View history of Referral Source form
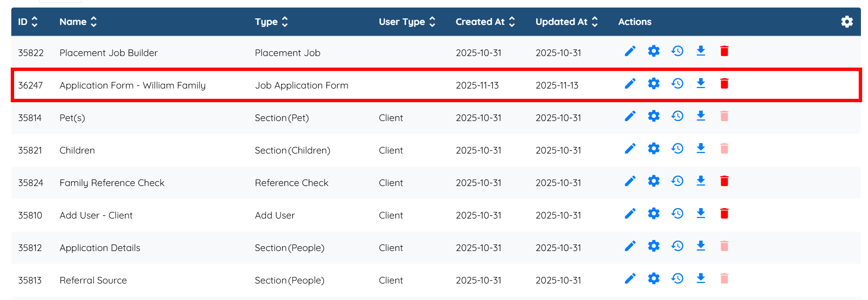Viewport: 868px width, 300px height. (677, 279)
